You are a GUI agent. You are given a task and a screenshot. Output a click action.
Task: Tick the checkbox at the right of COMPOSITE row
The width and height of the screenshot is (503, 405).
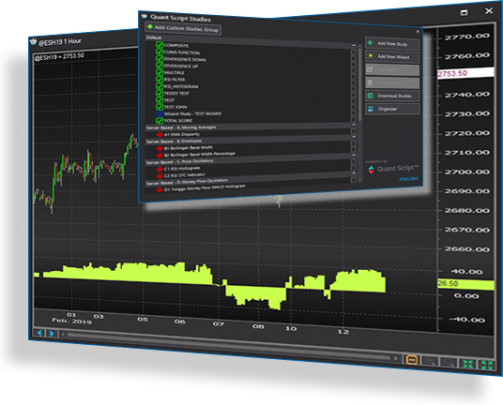(x=353, y=52)
